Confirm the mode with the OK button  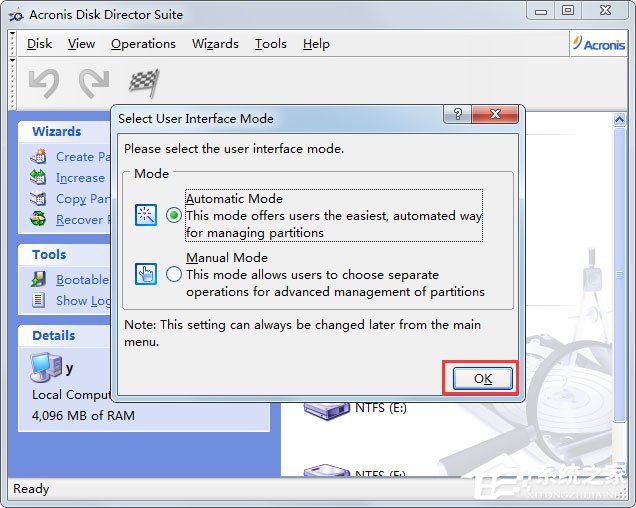click(483, 379)
